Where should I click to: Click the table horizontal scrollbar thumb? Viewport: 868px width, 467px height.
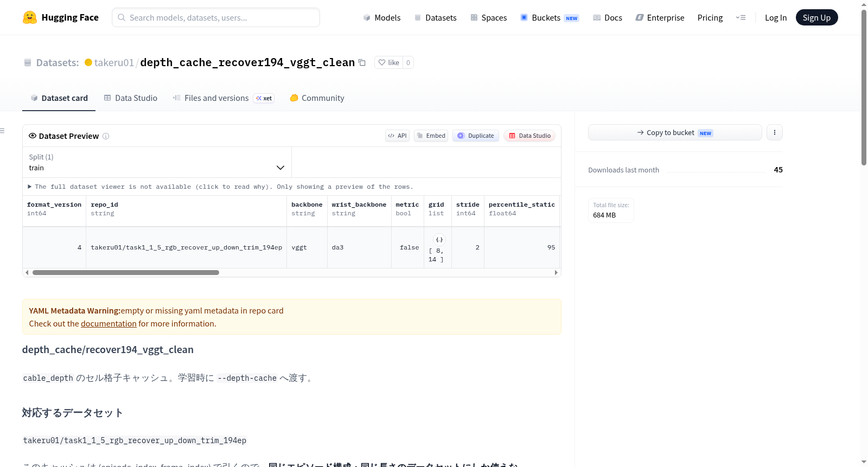coord(126,273)
